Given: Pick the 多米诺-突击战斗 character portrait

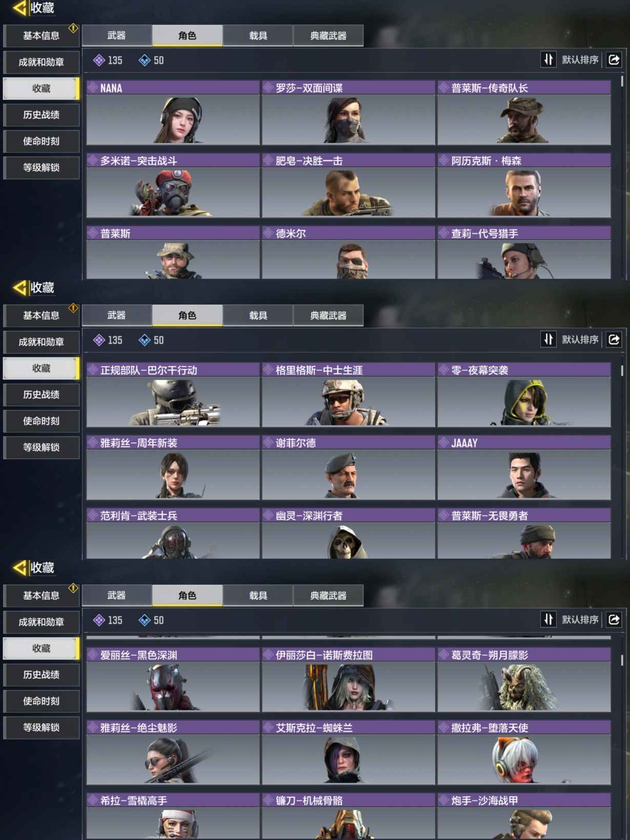Looking at the screenshot, I should pos(173,185).
